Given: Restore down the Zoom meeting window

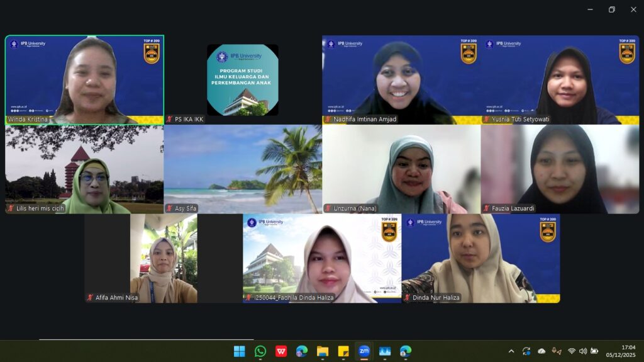Looking at the screenshot, I should tap(611, 9).
